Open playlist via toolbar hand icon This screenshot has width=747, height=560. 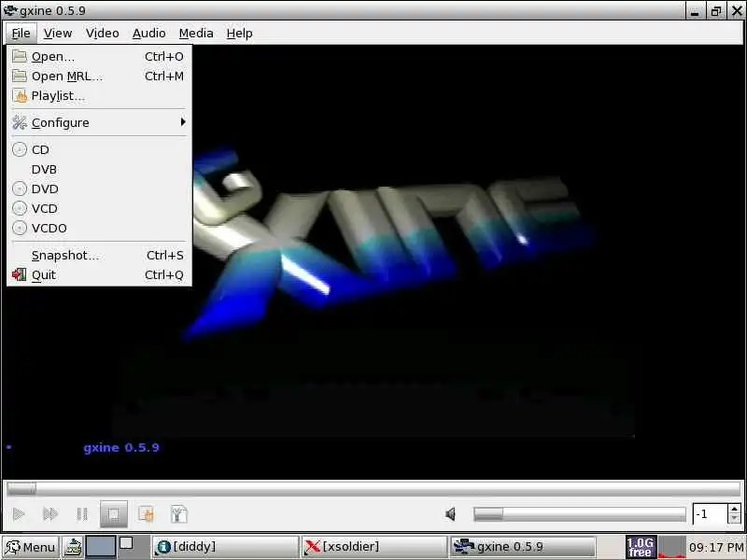pos(146,514)
